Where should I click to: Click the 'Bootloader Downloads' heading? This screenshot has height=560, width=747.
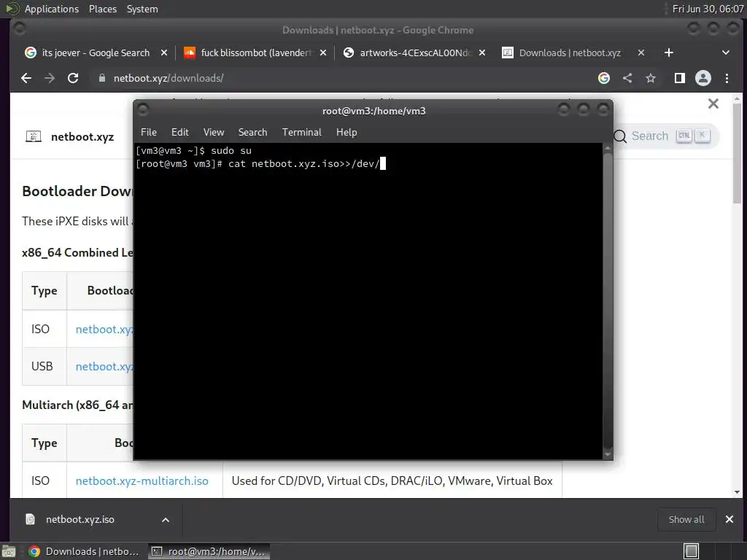[x=77, y=191]
